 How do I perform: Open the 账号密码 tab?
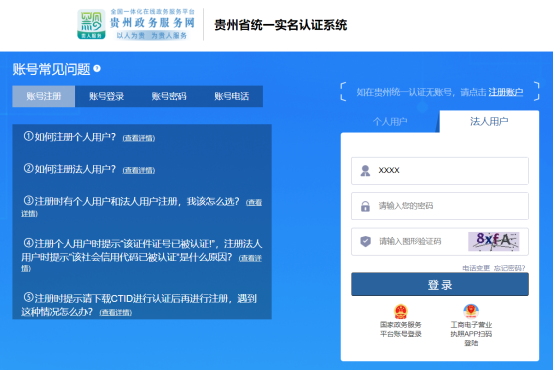tap(169, 96)
